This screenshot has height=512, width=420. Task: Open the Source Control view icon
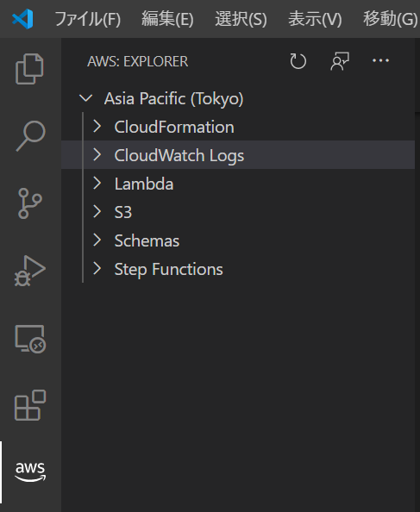point(29,203)
